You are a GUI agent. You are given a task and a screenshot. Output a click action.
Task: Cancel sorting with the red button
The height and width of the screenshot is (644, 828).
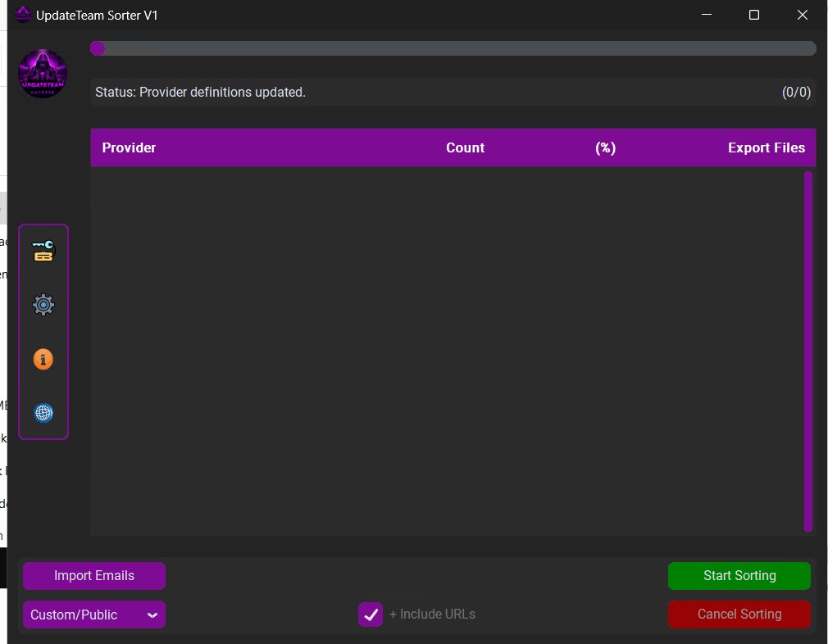click(739, 615)
